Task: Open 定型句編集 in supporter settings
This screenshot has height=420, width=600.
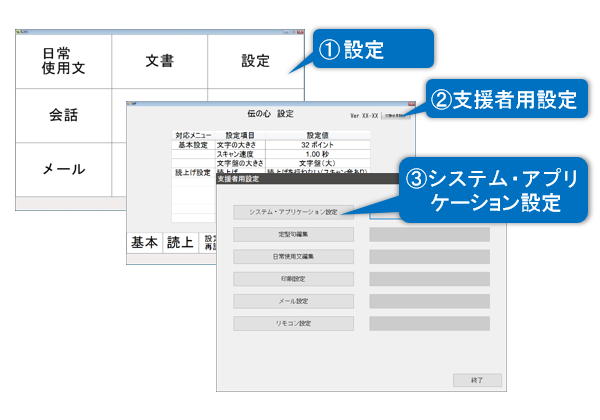Action: point(293,234)
